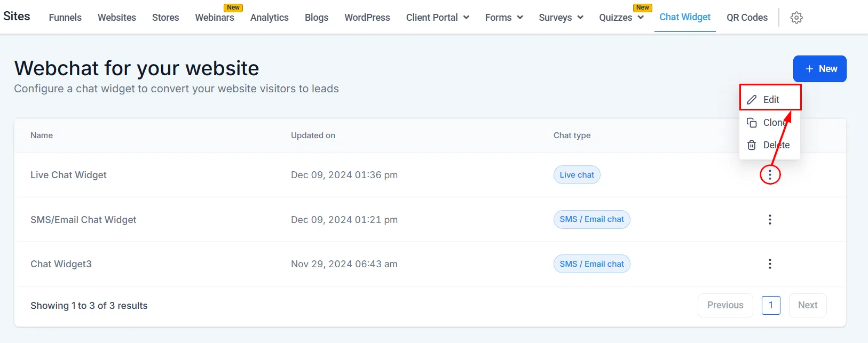Open the Stores tab
Viewport: 868px width, 343px height.
165,18
